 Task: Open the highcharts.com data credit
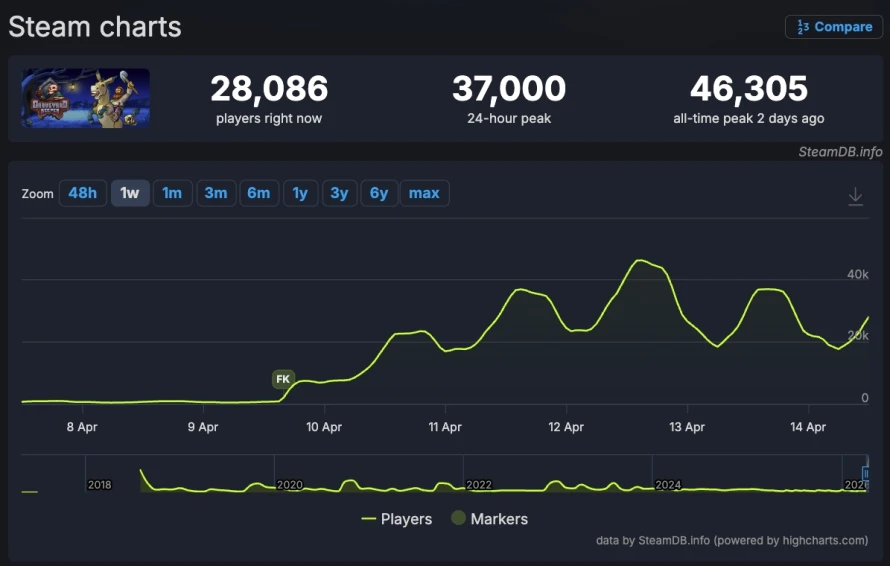coord(732,540)
